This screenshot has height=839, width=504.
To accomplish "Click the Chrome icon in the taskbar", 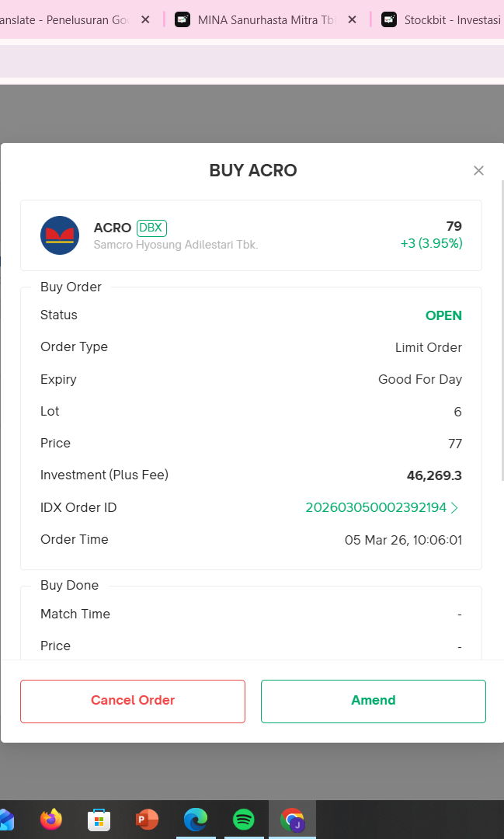I will (x=292, y=820).
